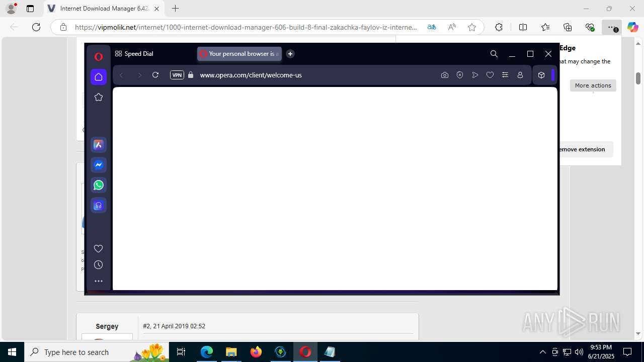Open Task View on taskbar
The height and width of the screenshot is (362, 644).
tap(181, 352)
